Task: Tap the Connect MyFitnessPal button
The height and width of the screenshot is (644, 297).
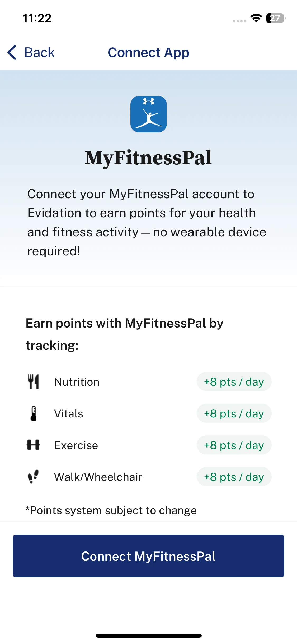Action: click(148, 556)
